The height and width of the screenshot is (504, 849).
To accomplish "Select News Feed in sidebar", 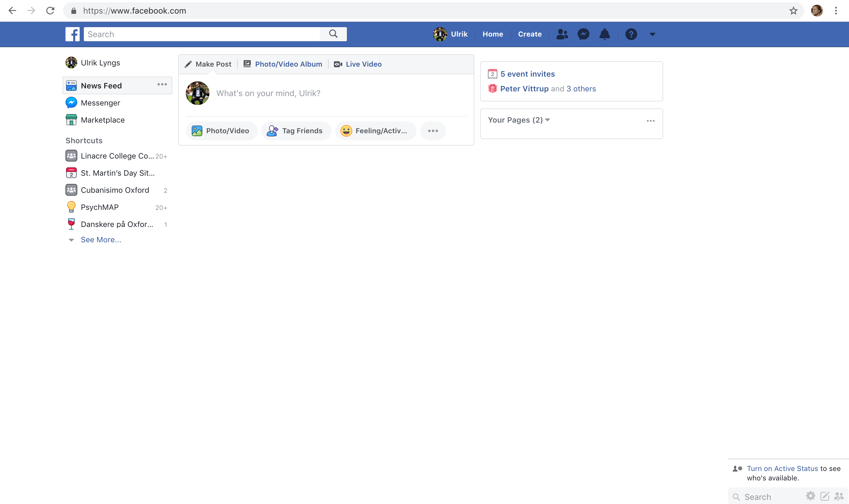I will 118,85.
